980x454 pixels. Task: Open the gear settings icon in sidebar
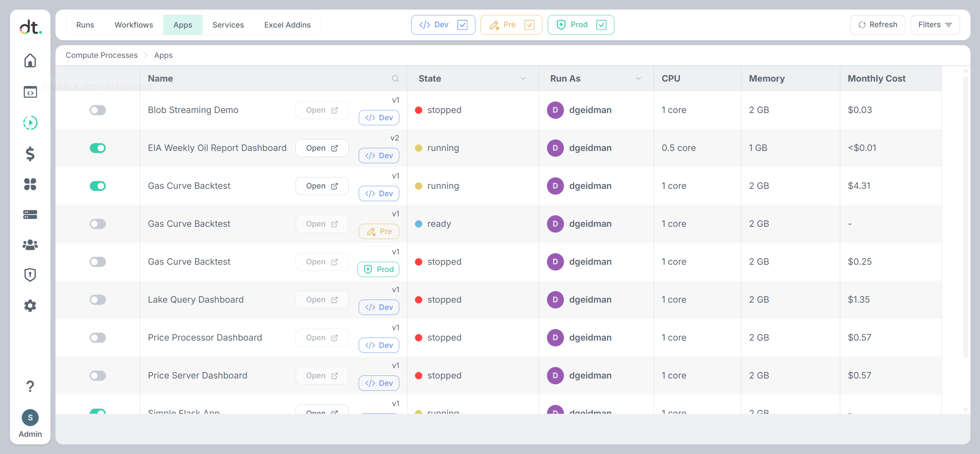[30, 305]
